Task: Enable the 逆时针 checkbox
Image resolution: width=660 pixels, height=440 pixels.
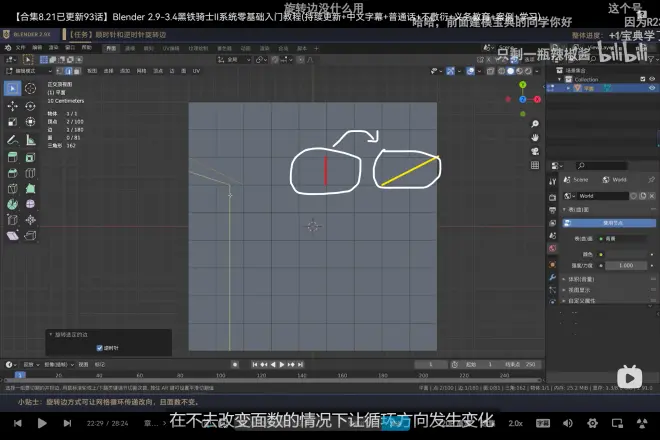Action: coord(100,348)
